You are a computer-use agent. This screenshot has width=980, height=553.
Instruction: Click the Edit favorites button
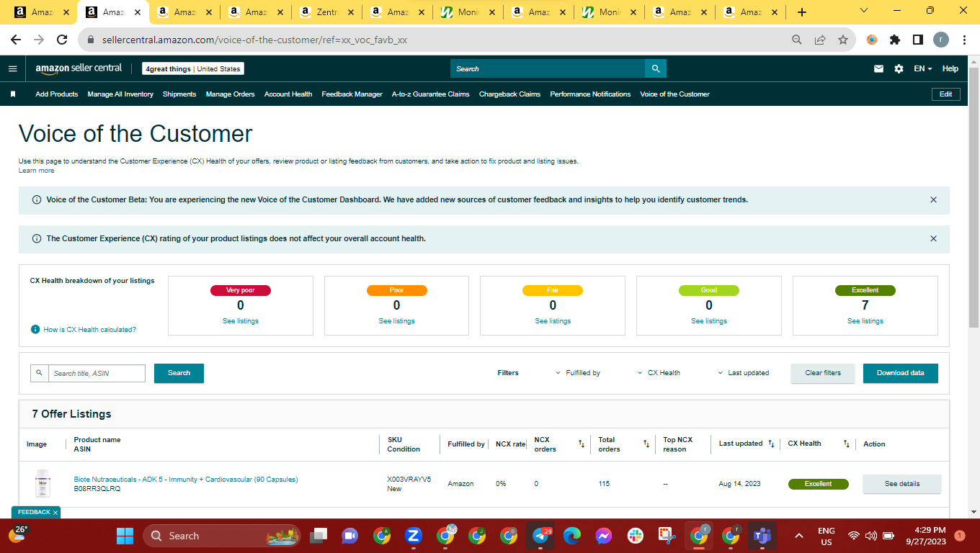tap(946, 94)
